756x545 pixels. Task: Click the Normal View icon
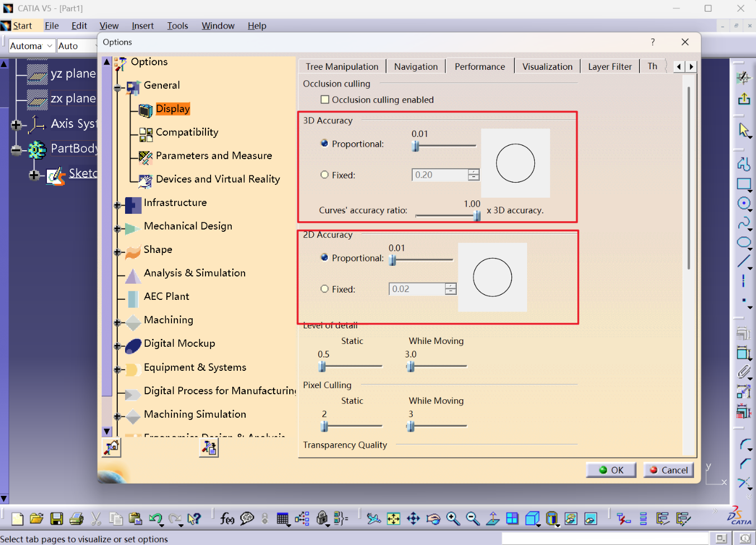click(x=492, y=519)
